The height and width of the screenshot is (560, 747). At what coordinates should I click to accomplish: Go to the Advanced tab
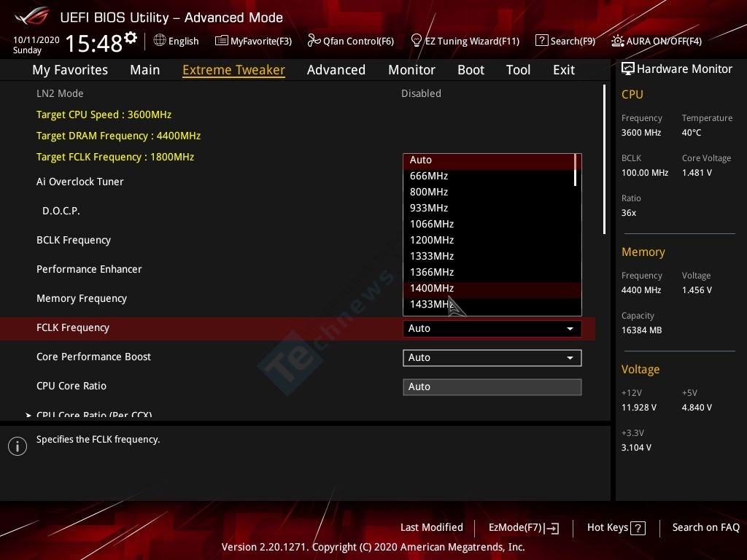336,70
